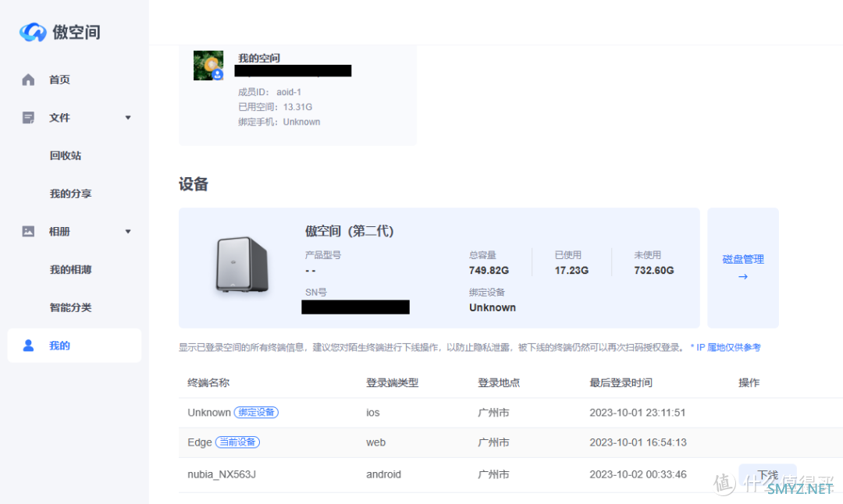Click the Unknown value under 绑定设备
Screen dimensions: 843x504
pos(493,307)
